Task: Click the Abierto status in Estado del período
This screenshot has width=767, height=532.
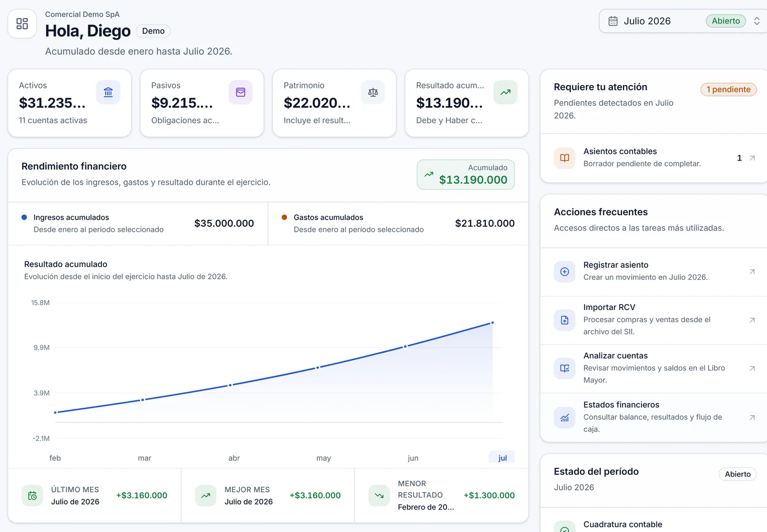Action: point(737,474)
